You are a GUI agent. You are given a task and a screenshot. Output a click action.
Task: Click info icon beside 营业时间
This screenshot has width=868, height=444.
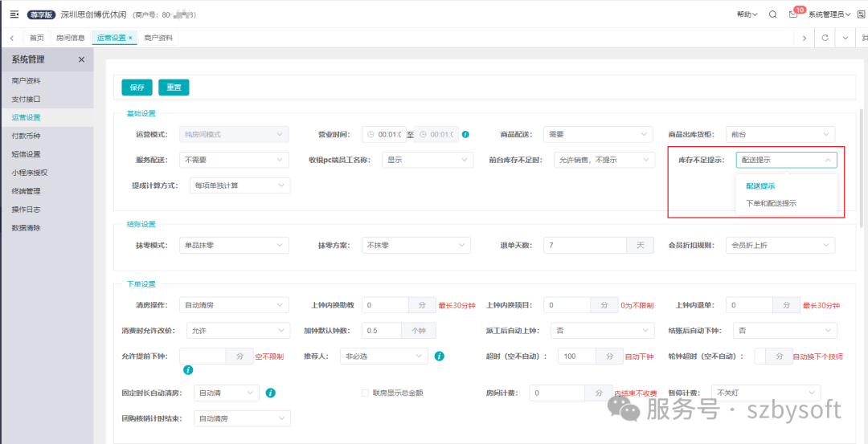tap(465, 134)
